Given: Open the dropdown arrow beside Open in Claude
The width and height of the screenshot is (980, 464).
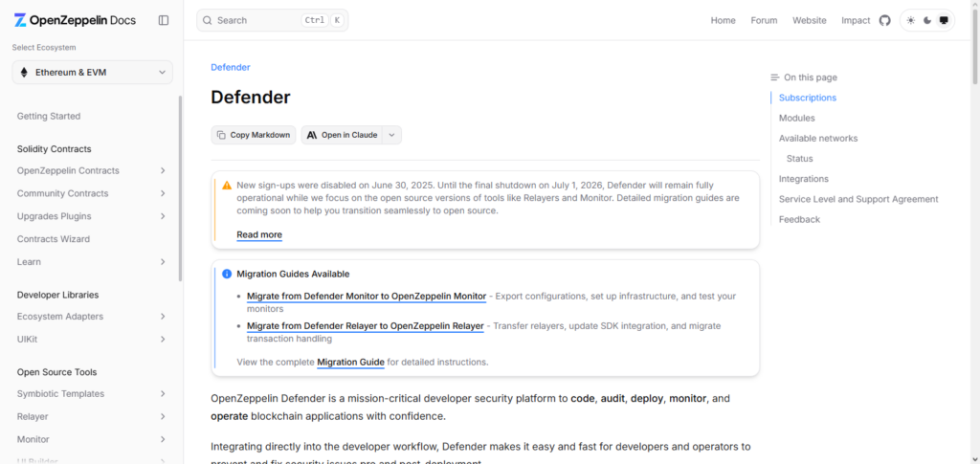Looking at the screenshot, I should (x=391, y=135).
